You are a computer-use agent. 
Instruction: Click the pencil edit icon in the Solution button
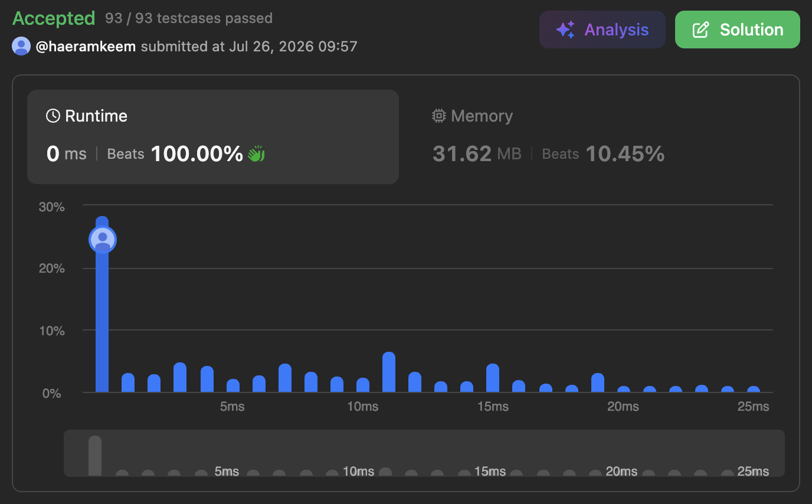click(x=700, y=30)
